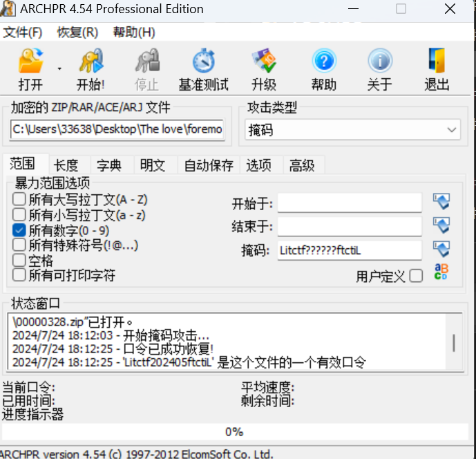This screenshot has height=459, width=476.
Task: Click the 退出 (Exit) door icon
Action: point(437,60)
